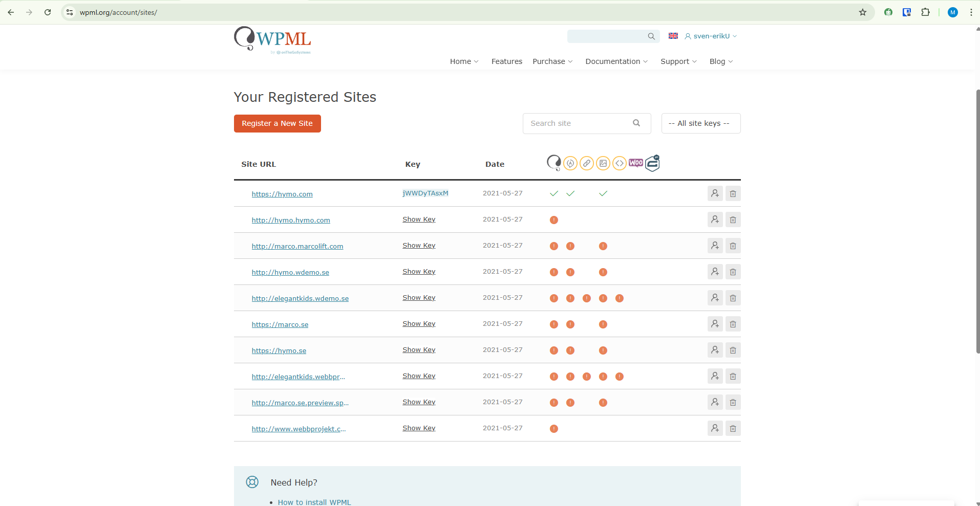This screenshot has width=980, height=506.
Task: Click the Date column header
Action: [x=495, y=164]
